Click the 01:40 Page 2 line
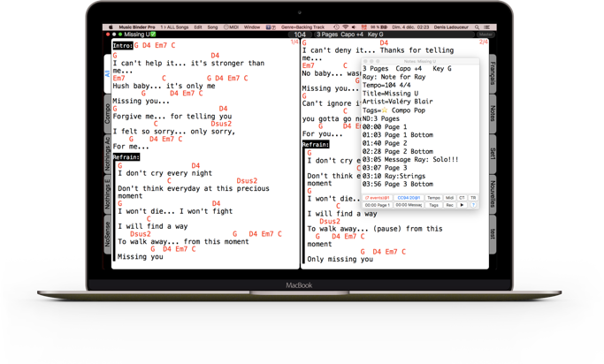This screenshot has height=364, width=604. coord(385,143)
